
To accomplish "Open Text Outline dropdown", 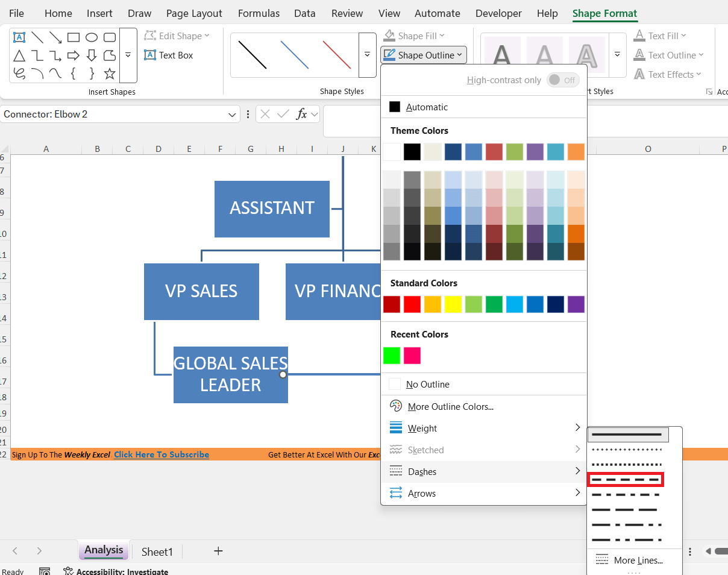I will click(668, 55).
